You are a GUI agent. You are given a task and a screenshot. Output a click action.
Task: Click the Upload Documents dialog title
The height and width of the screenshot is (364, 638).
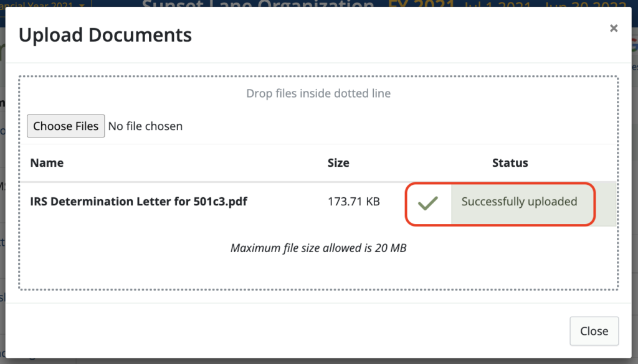[105, 35]
